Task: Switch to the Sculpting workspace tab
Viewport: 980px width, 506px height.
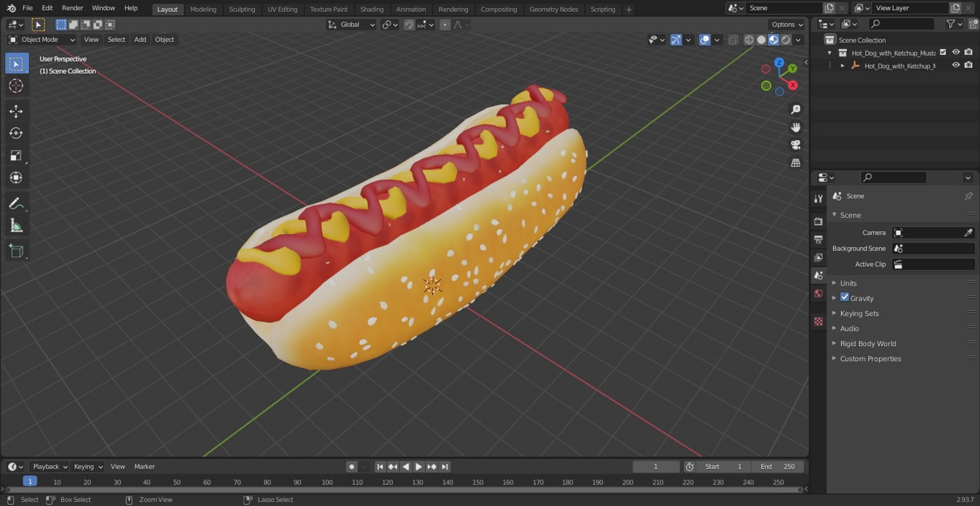Action: pos(242,9)
